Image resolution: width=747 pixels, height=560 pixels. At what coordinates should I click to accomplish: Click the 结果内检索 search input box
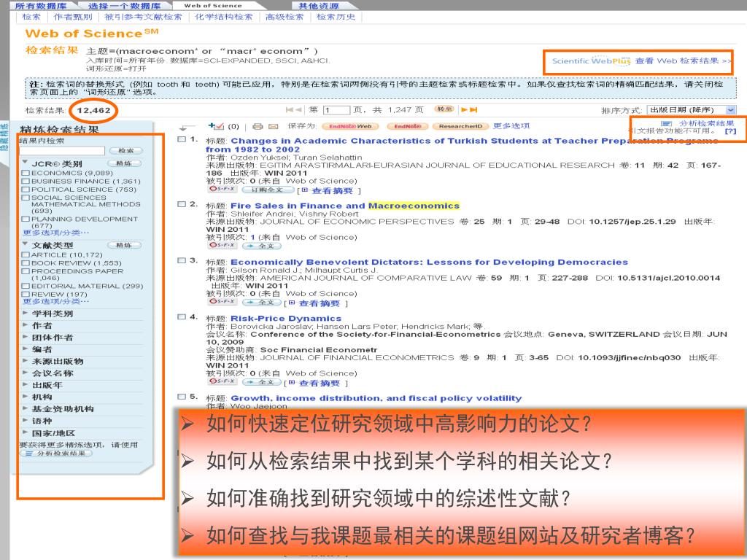pos(61,150)
